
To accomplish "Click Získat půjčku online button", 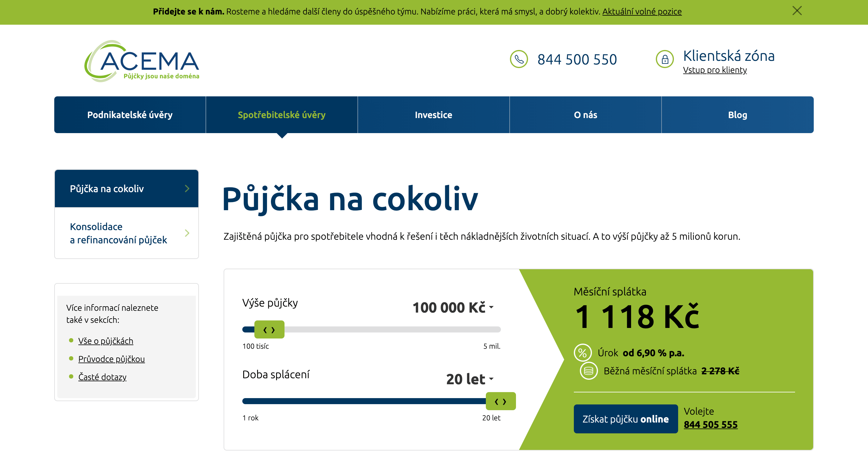I will pos(625,419).
